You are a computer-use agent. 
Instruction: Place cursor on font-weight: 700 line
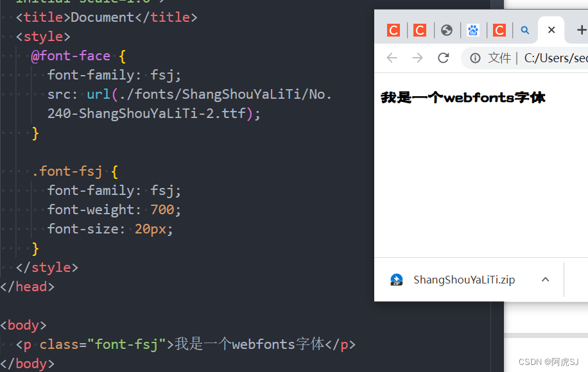[114, 210]
